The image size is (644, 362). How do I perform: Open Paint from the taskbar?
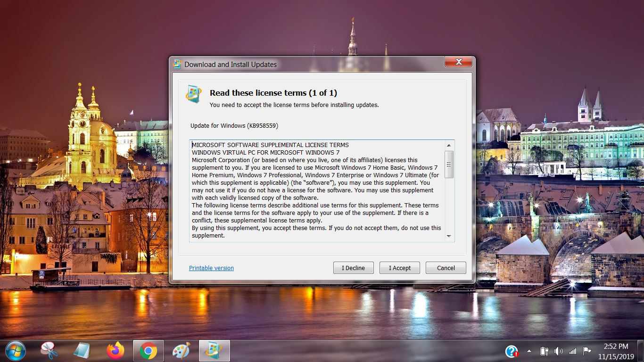pos(181,351)
